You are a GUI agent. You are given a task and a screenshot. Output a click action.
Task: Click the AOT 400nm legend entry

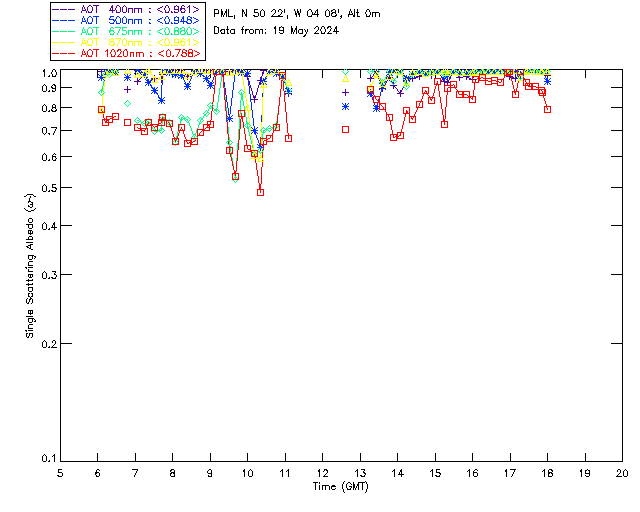(126, 9)
